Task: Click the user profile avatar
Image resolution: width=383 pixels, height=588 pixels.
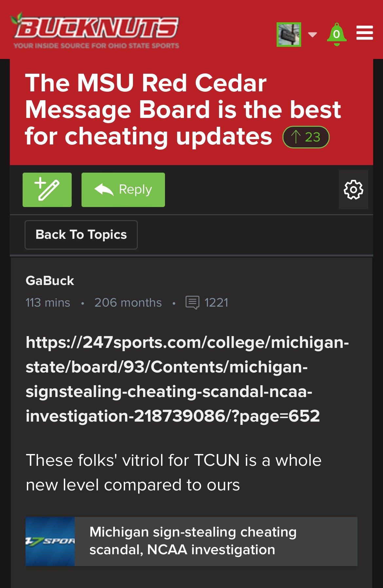Action: click(288, 34)
